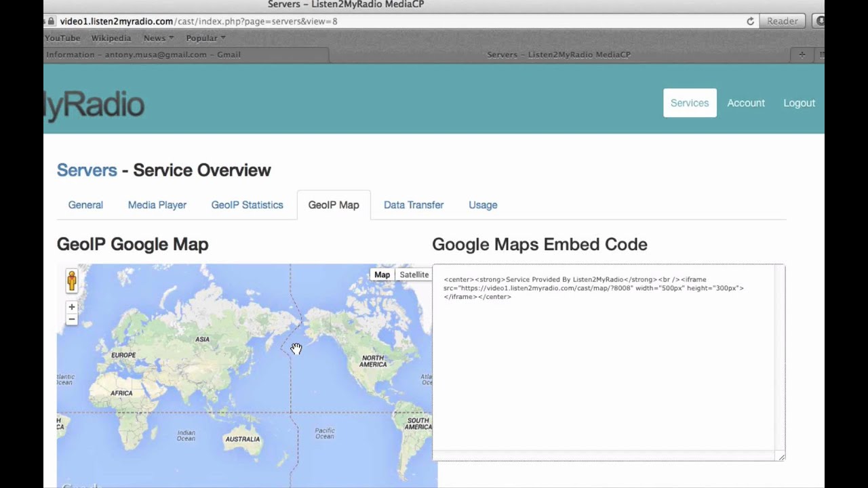Go to the Data Transfer tab
The image size is (868, 488).
[x=414, y=205]
